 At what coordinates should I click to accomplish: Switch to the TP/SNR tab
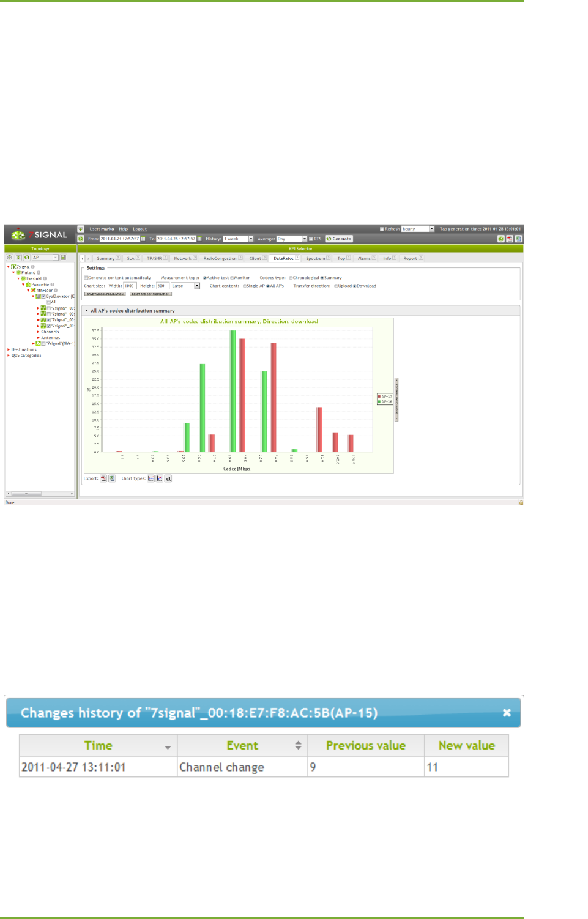pyautogui.click(x=154, y=258)
